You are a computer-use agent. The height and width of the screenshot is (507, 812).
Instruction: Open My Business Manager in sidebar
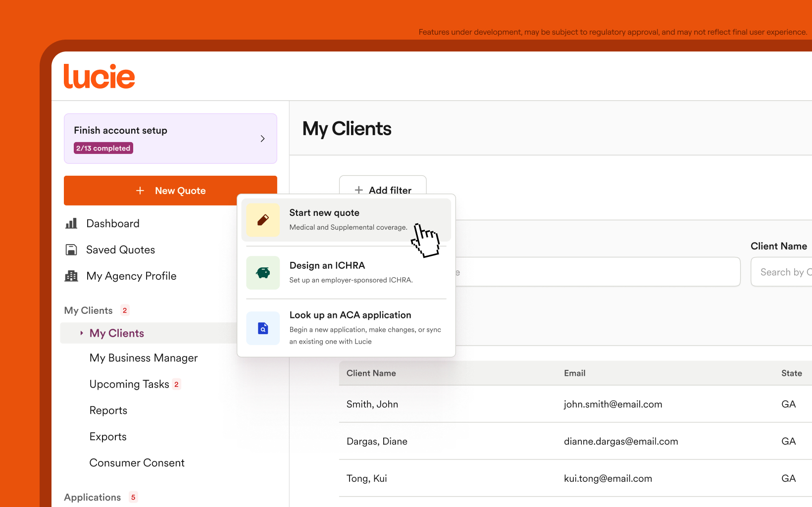click(x=143, y=358)
